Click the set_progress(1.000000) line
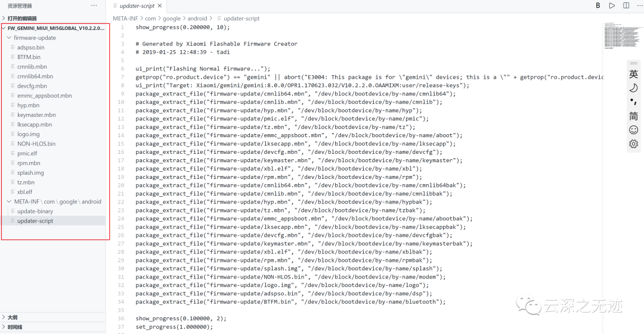This screenshot has height=334, width=644. point(174,327)
